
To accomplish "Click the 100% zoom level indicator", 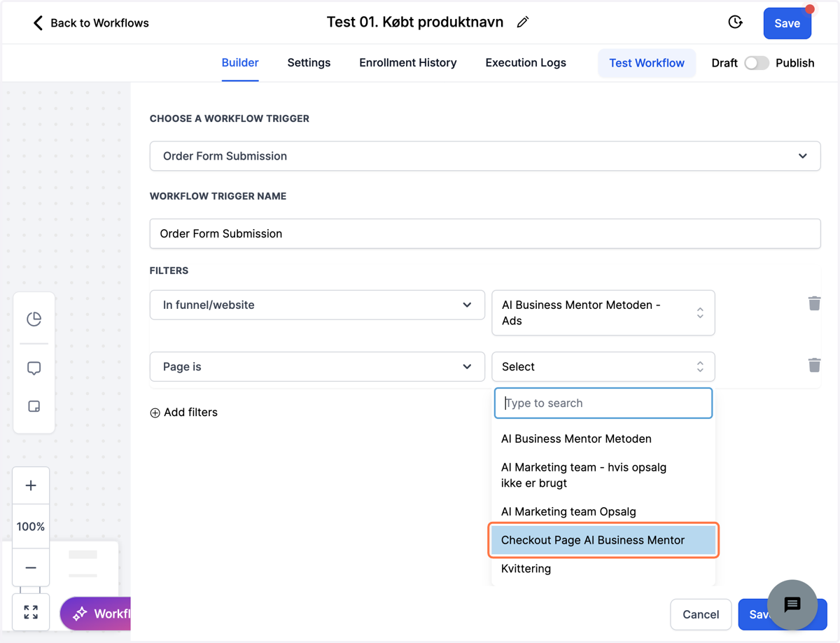I will (x=31, y=527).
